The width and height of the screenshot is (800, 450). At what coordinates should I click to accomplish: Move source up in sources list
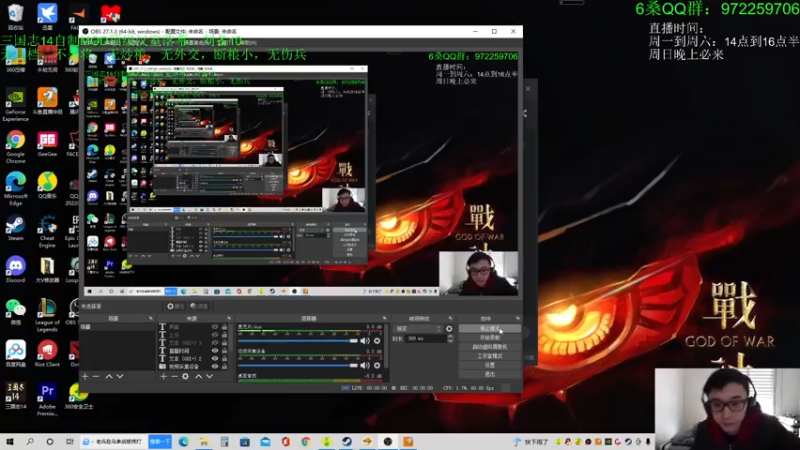click(x=198, y=376)
